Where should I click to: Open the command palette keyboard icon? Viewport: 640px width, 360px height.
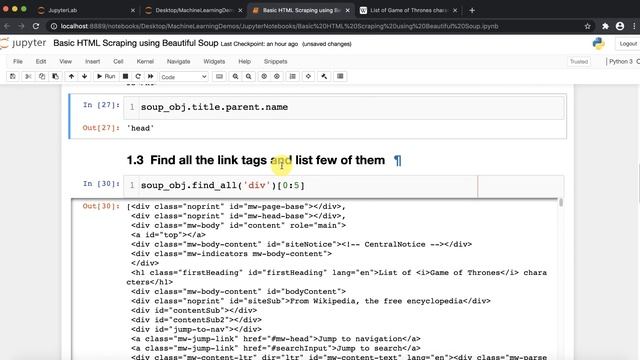[x=220, y=76]
